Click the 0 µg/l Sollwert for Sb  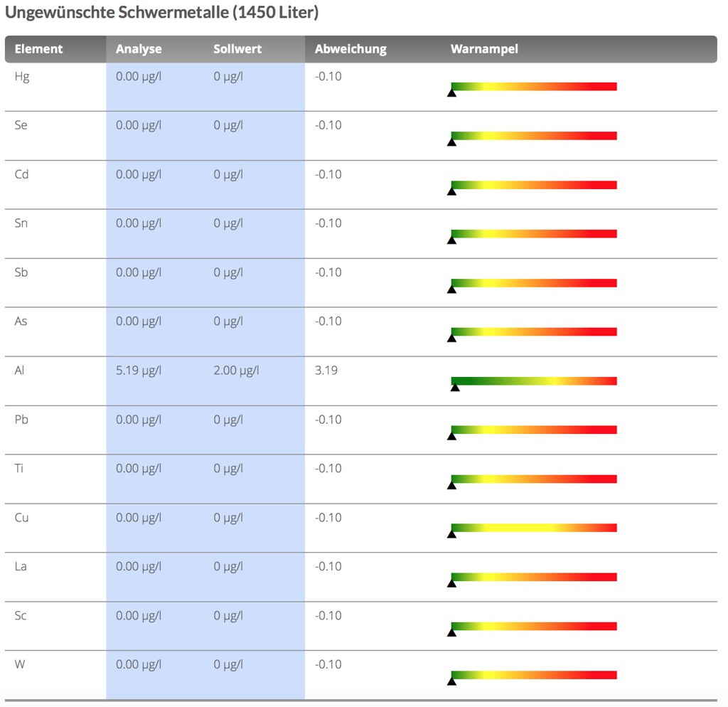228,273
